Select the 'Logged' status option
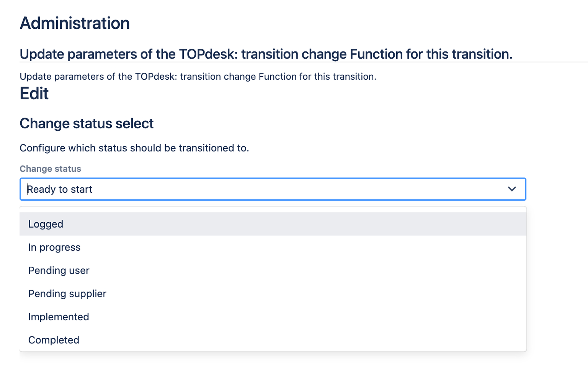This screenshot has width=588, height=387. [46, 224]
